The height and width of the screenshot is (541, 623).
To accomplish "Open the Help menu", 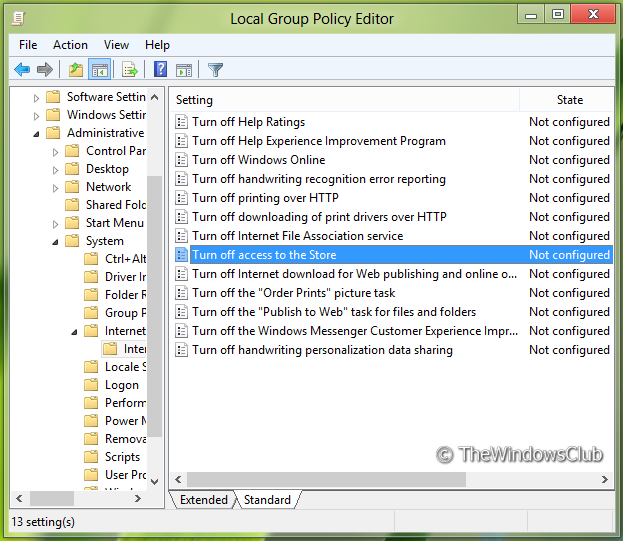I will click(x=157, y=45).
